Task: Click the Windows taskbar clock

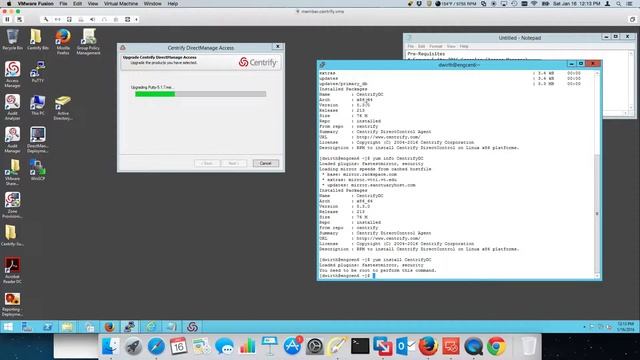Action: [x=625, y=327]
